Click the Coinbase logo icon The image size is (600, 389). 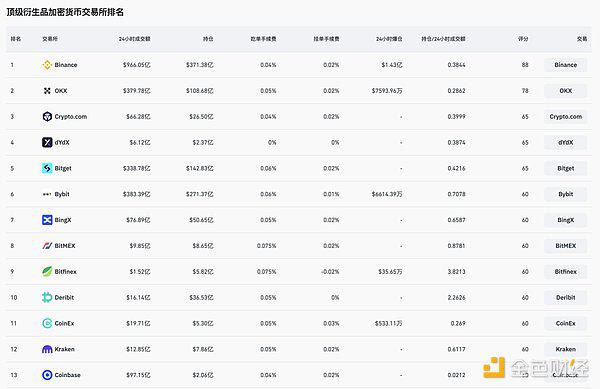[x=47, y=375]
